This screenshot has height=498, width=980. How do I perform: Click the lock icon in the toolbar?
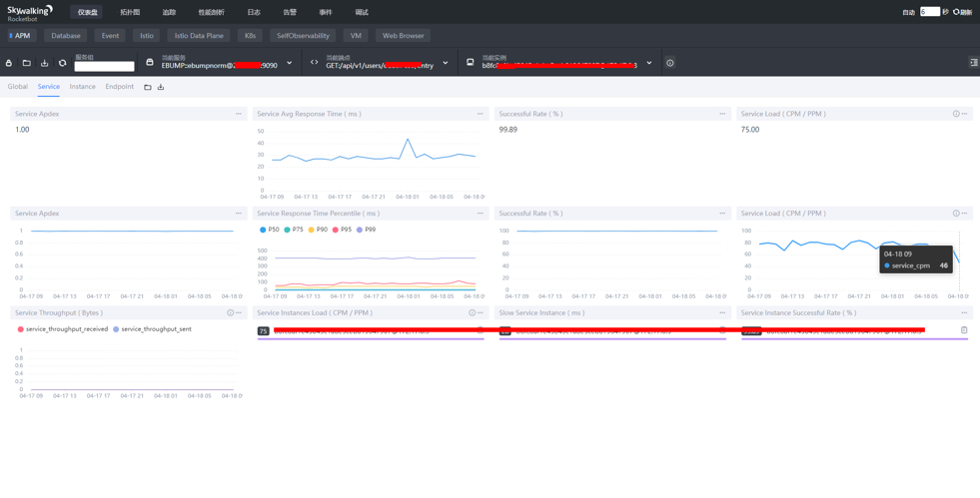pos(9,63)
